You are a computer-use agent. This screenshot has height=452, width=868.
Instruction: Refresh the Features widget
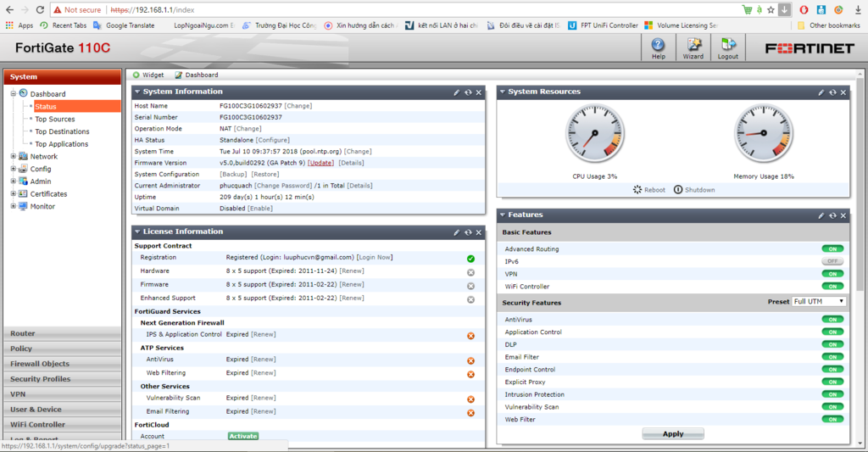point(832,215)
